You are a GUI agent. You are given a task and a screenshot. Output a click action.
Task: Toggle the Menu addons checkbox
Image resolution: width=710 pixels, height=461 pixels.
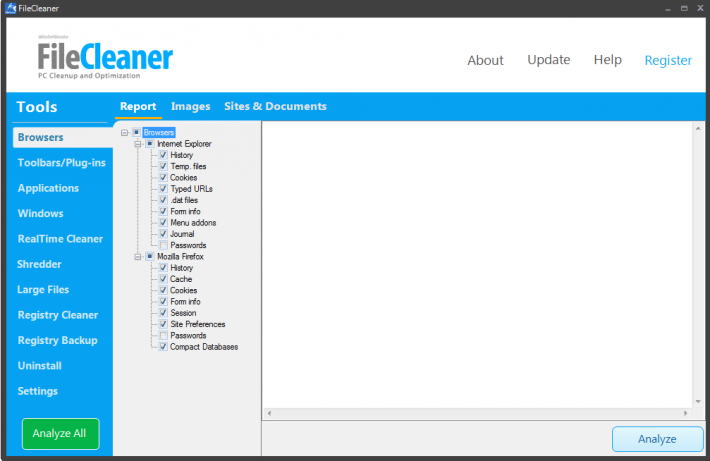163,223
